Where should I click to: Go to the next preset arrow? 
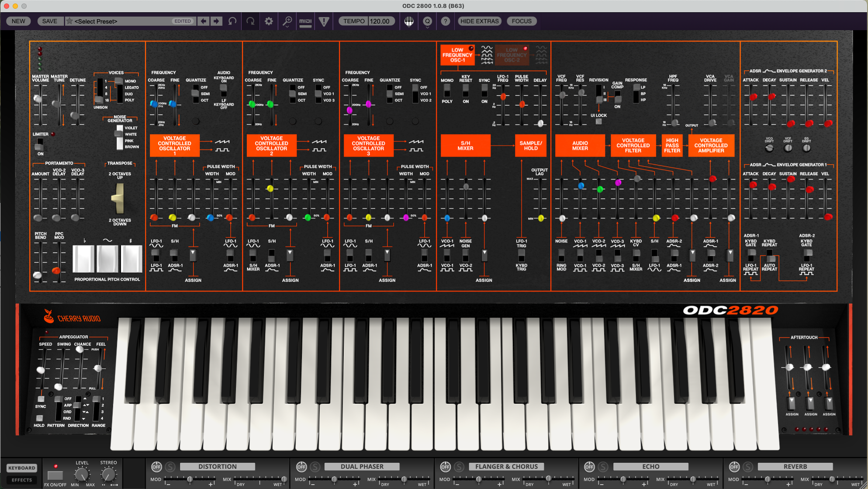[216, 21]
